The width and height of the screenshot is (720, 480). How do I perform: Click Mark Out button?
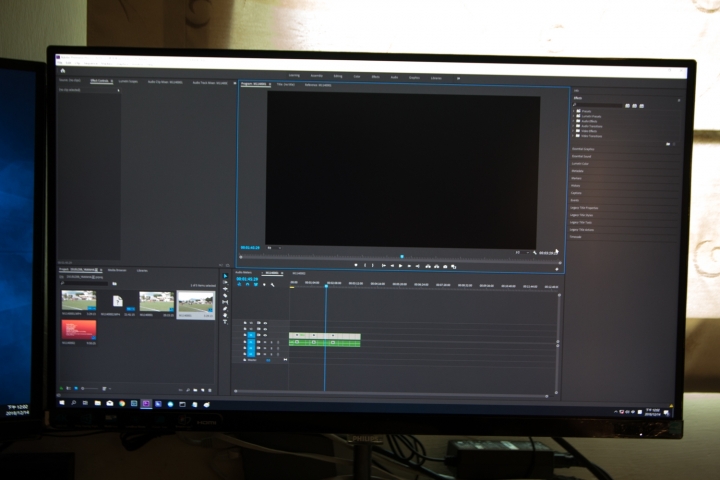tap(372, 265)
